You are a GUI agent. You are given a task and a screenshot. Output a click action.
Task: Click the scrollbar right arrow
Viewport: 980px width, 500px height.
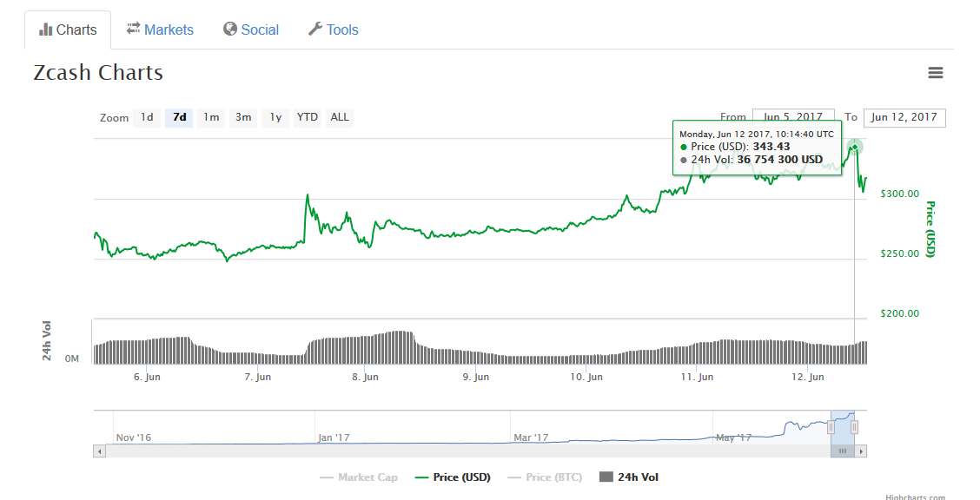pyautogui.click(x=861, y=451)
